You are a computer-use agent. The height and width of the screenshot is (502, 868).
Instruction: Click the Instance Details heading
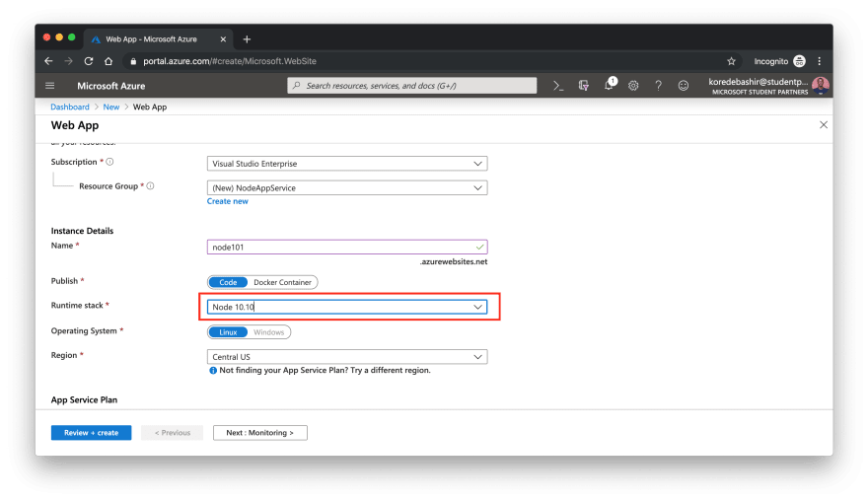[82, 231]
